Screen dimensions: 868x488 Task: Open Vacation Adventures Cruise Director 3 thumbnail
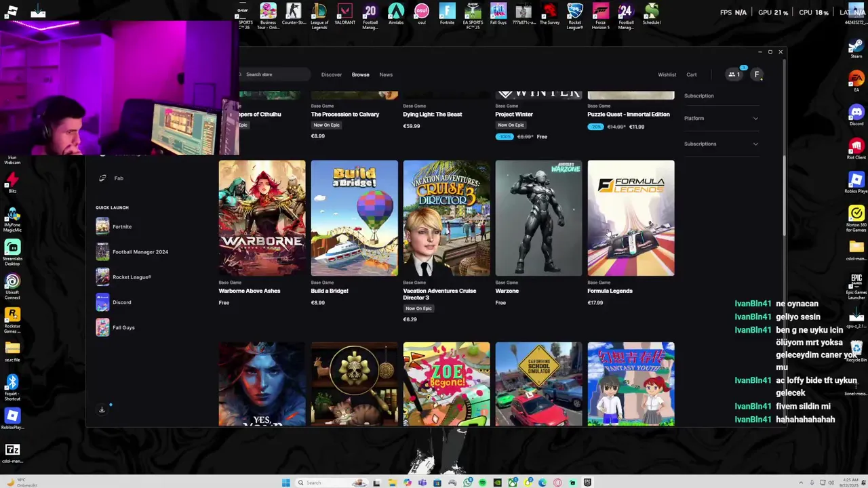coord(446,218)
